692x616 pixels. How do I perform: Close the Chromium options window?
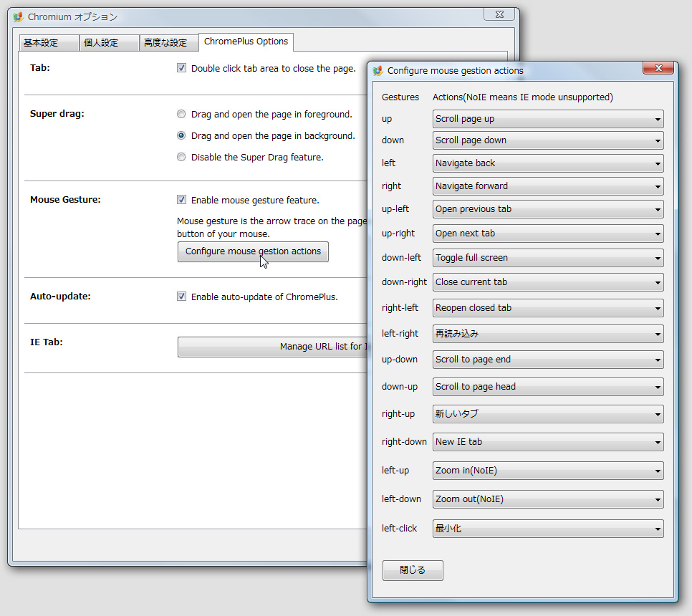(x=499, y=14)
